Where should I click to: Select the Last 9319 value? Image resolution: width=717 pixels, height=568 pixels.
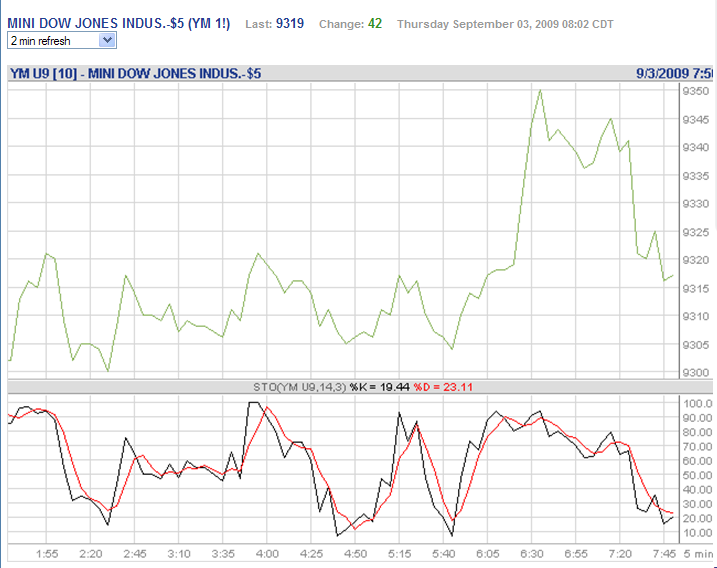coord(290,23)
